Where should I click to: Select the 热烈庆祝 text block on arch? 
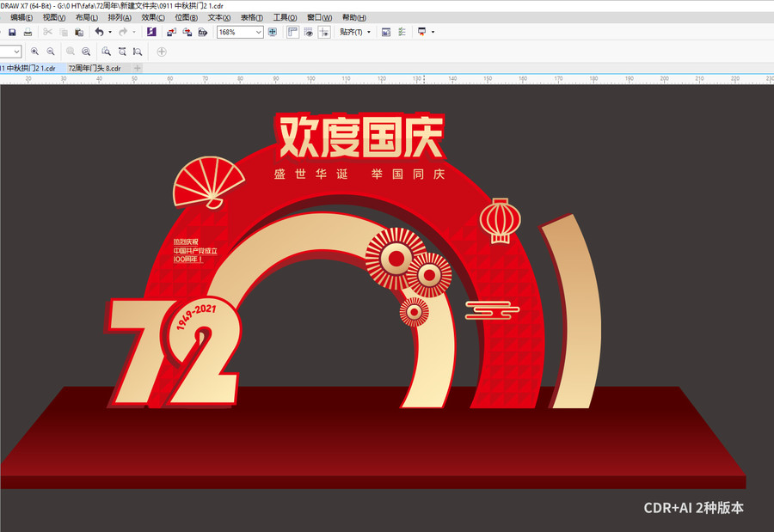pyautogui.click(x=195, y=251)
